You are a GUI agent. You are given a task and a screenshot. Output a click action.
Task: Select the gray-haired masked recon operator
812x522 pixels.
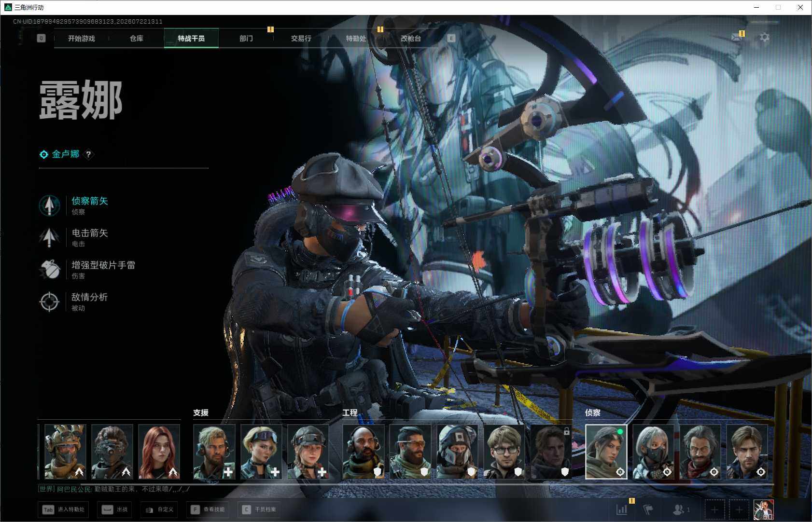tap(653, 452)
